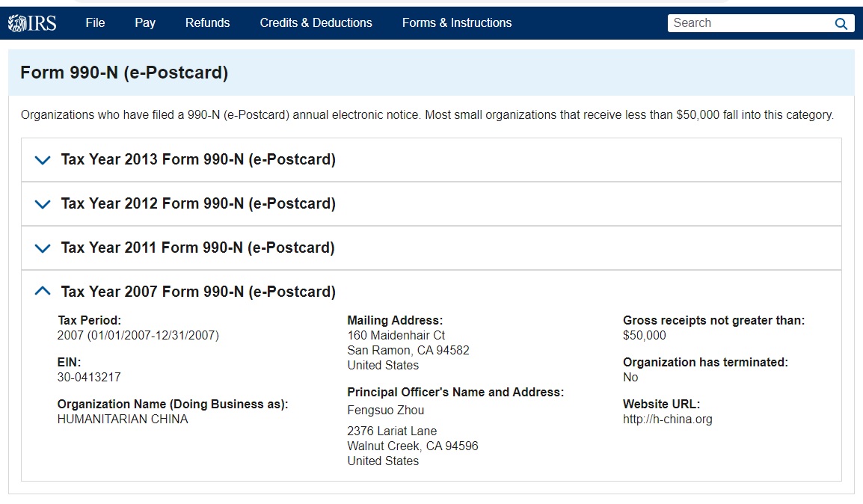The height and width of the screenshot is (504, 863).
Task: Click the EIN number 30-0413217
Action: [x=89, y=378]
